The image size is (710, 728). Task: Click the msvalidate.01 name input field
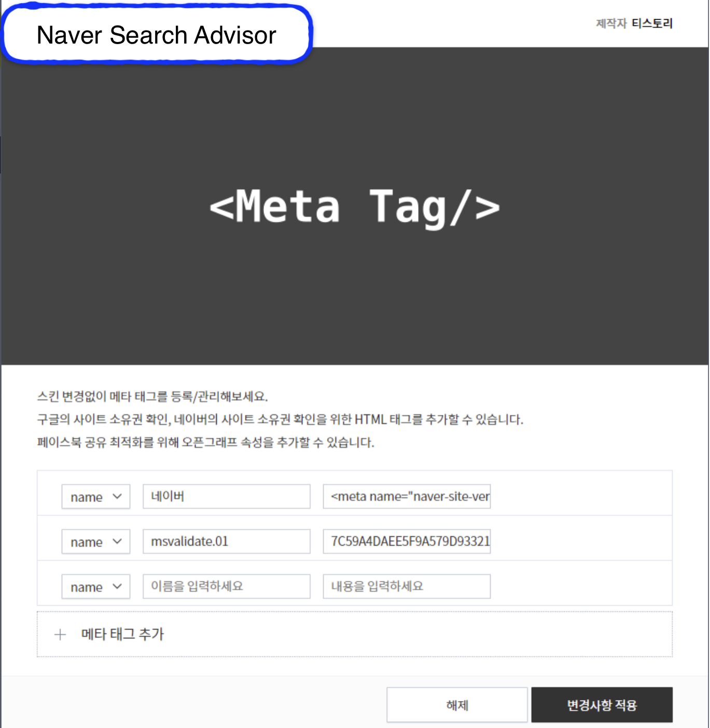pyautogui.click(x=227, y=542)
